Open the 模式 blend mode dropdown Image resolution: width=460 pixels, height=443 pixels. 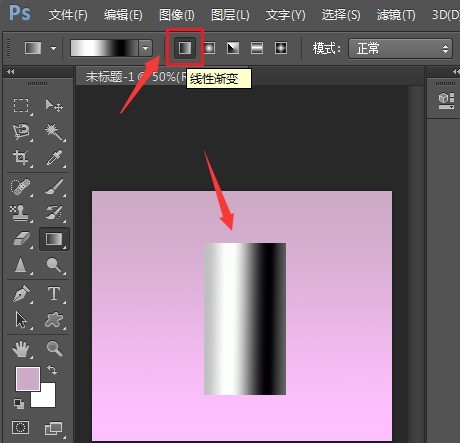[x=400, y=49]
